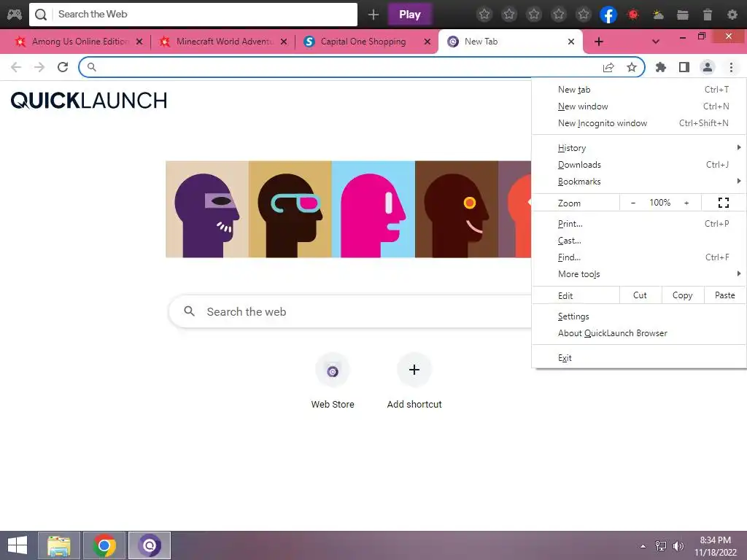Select Cast... in the menu
The height and width of the screenshot is (560, 747).
(x=639, y=241)
